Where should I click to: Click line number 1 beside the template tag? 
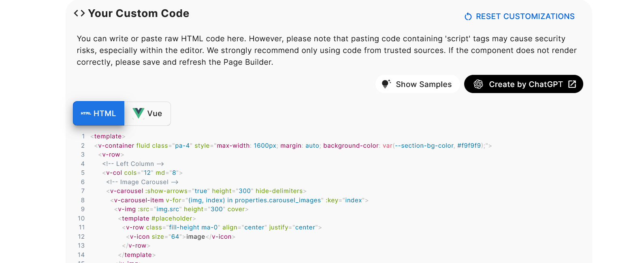point(83,136)
